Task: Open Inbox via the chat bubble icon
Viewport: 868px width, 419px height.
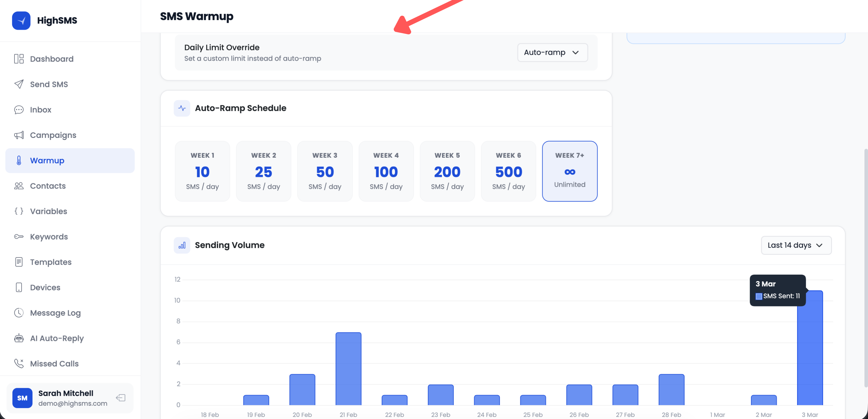Action: coord(19,109)
